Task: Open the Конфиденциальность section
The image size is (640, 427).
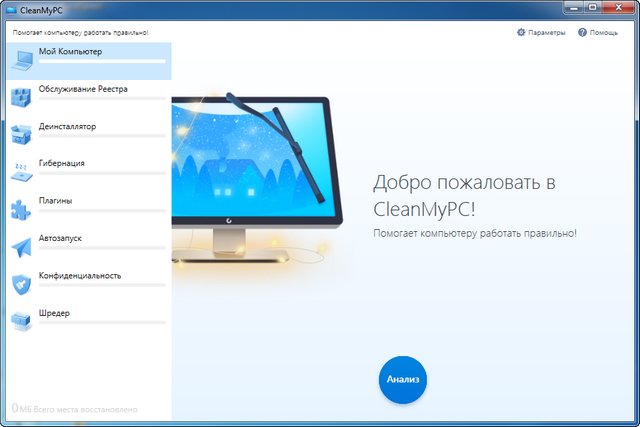Action: pyautogui.click(x=89, y=285)
